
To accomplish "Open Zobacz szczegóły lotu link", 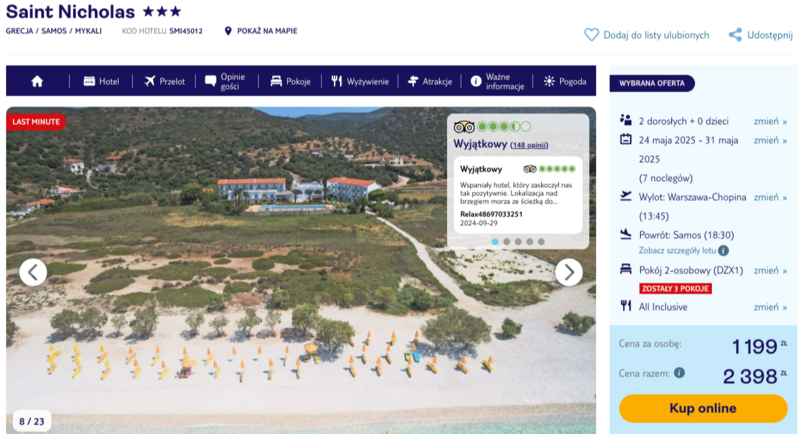I will tap(678, 250).
